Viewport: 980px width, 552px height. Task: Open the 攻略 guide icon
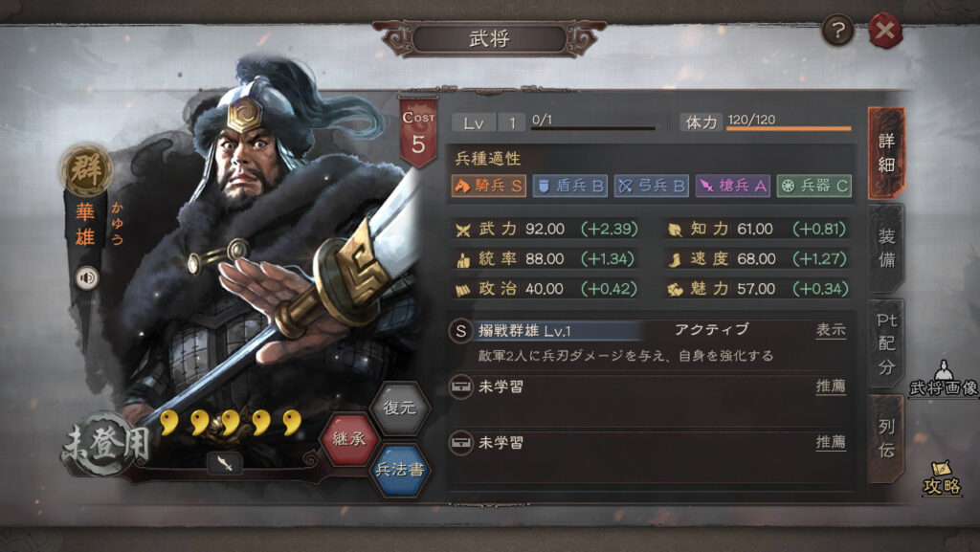[x=943, y=478]
